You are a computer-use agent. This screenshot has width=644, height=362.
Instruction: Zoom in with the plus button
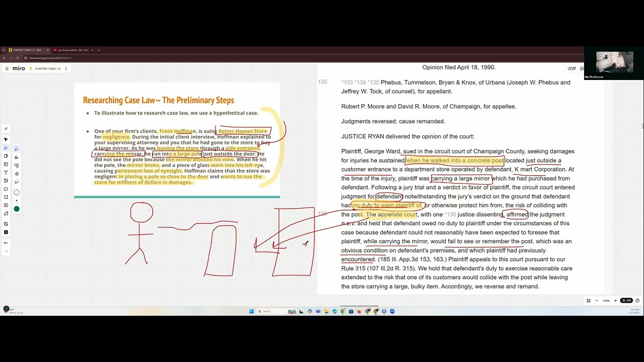pyautogui.click(x=615, y=301)
